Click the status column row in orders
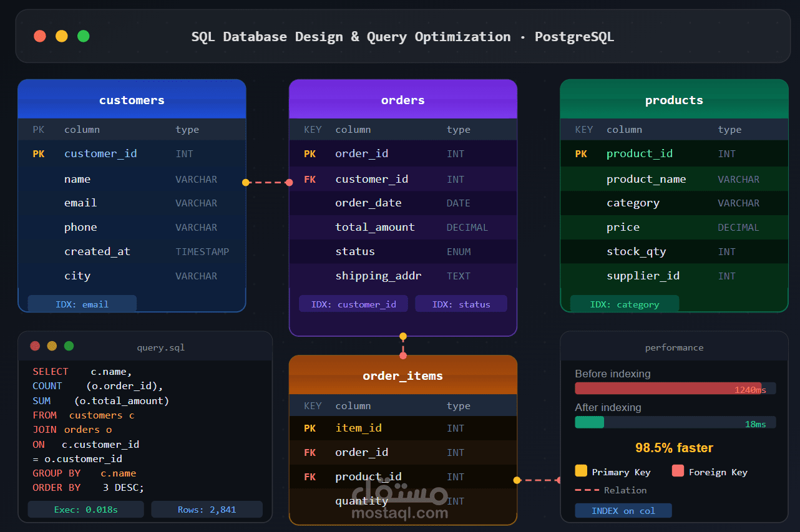 pyautogui.click(x=403, y=252)
